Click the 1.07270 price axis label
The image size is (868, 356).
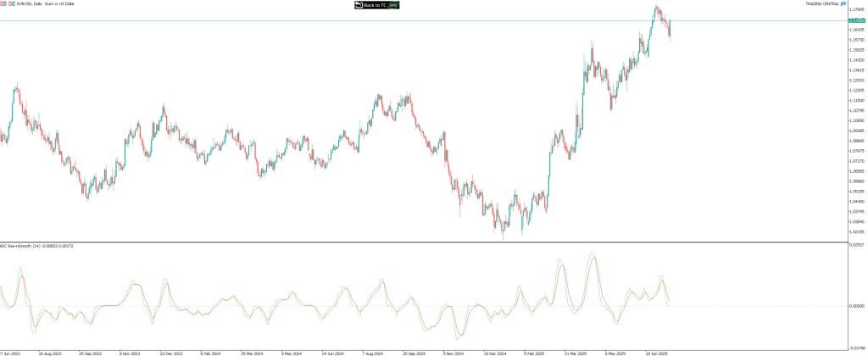(x=856, y=160)
